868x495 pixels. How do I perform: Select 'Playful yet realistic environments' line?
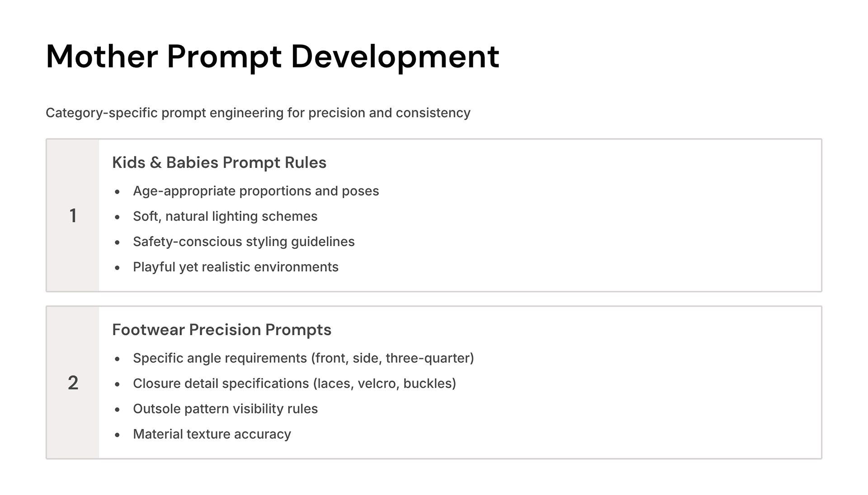[235, 267]
